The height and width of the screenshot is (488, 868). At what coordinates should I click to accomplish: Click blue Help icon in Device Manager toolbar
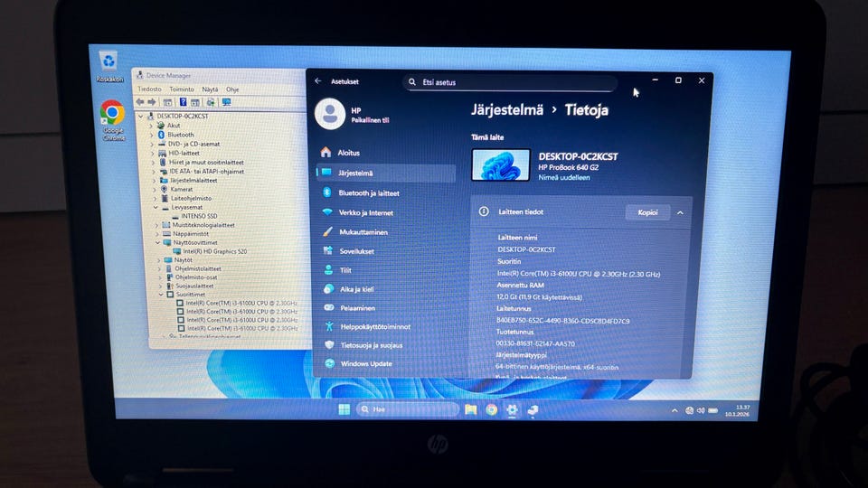pyautogui.click(x=183, y=102)
